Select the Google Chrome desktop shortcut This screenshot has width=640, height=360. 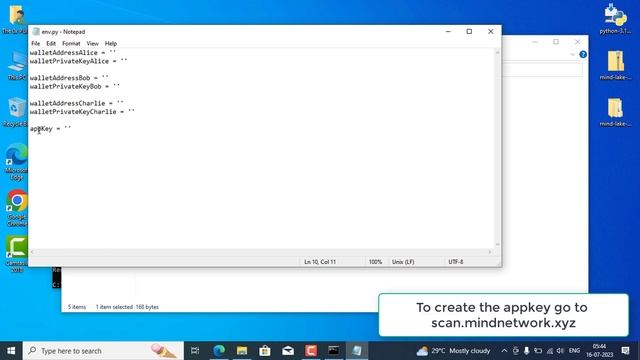pyautogui.click(x=17, y=207)
